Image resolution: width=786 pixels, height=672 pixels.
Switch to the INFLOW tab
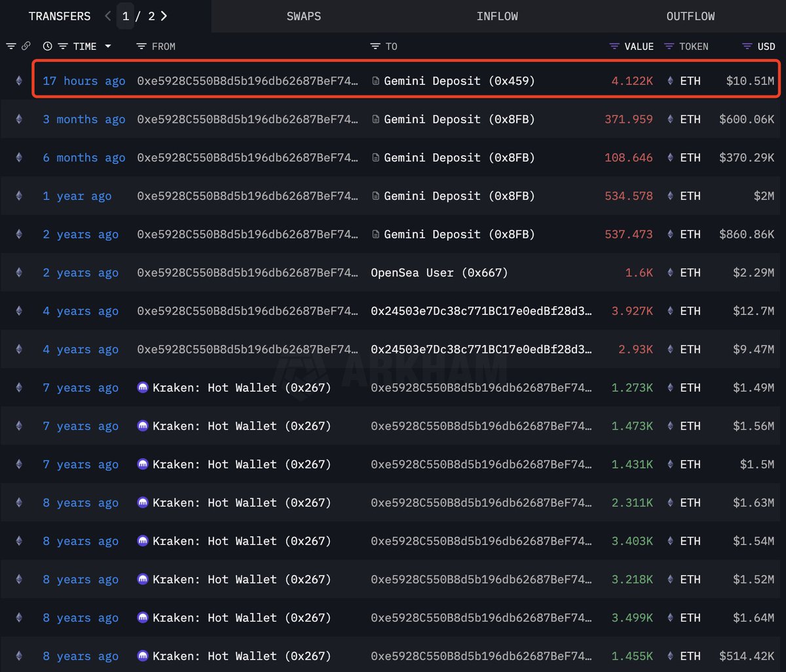coord(497,16)
